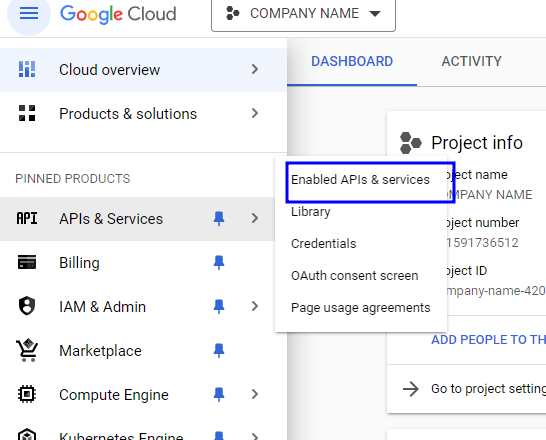Click the project selector hexagon icon
The image size is (546, 440).
(x=233, y=14)
